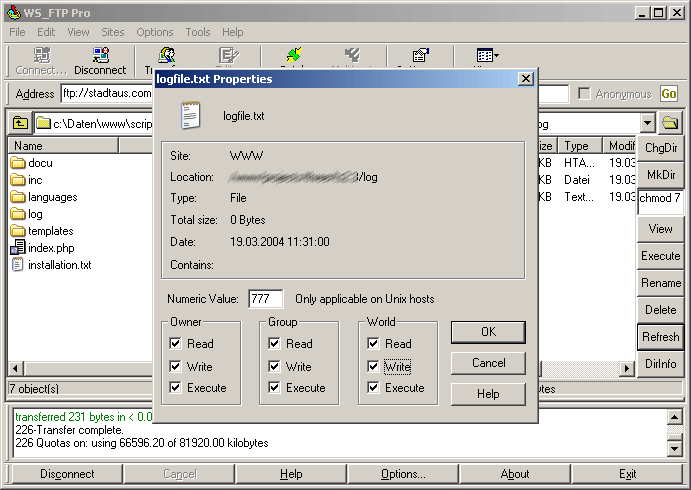
Task: Click the bottom Help button
Action: (x=291, y=474)
